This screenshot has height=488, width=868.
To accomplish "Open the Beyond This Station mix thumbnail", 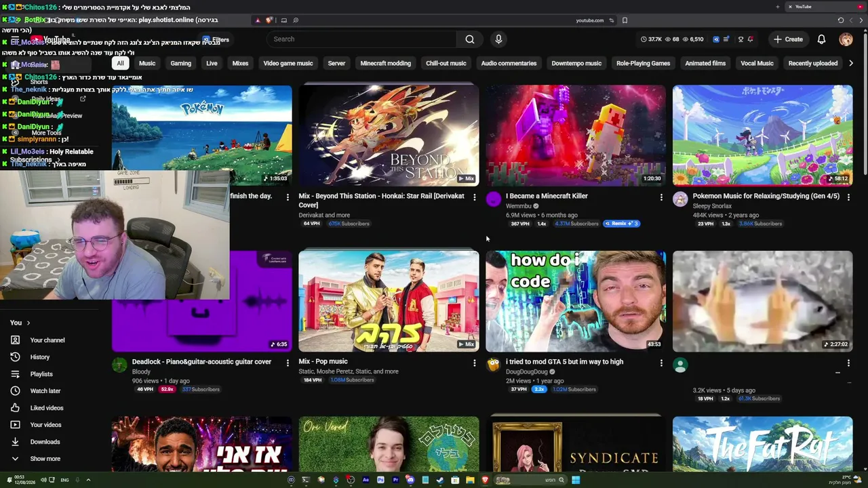I will click(389, 135).
